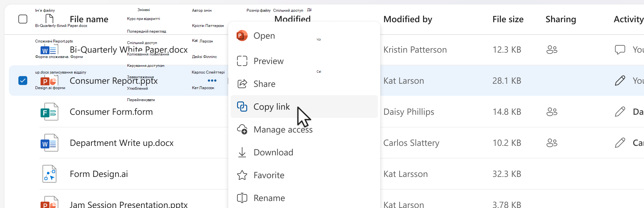Open Form Design.ai file name

coord(99,174)
